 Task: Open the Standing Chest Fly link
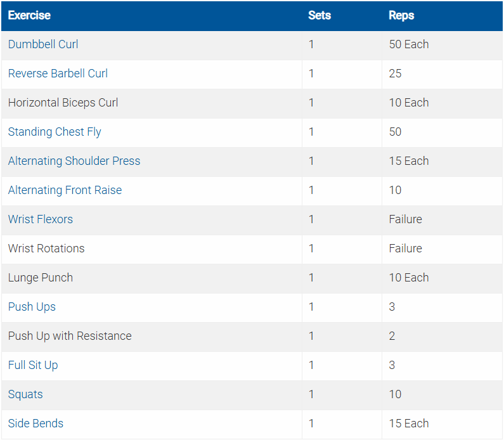[55, 132]
